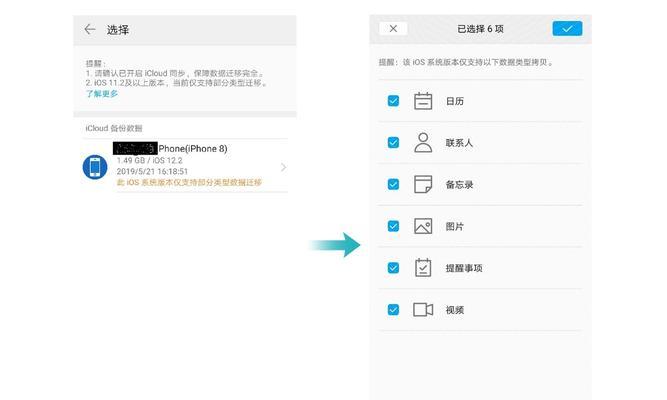Select the 视频 label text
Image resolution: width=667 pixels, height=400 pixels.
coord(454,310)
